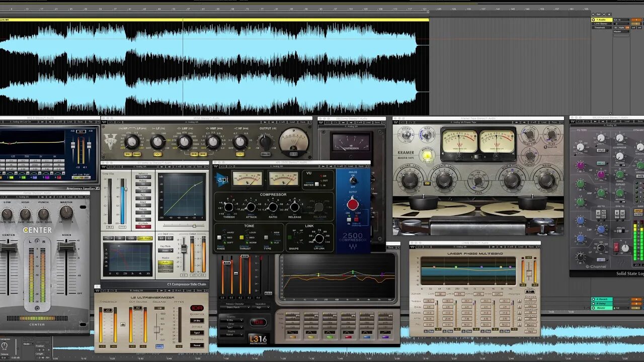Open the Shaping Normal selector in L2
Image resolution: width=644 pixels, height=362 pixels.
click(x=197, y=345)
